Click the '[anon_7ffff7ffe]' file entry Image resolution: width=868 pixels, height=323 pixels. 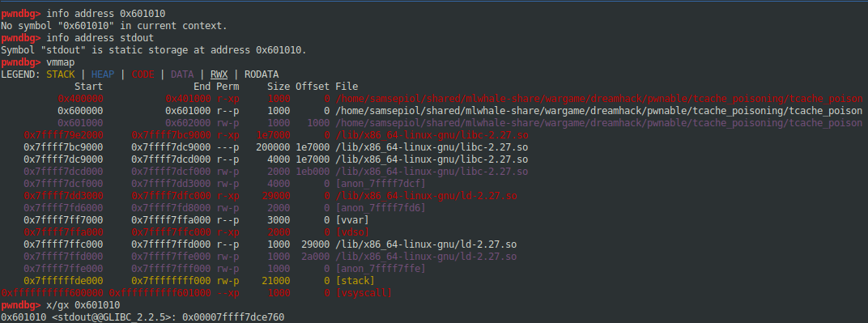381,269
